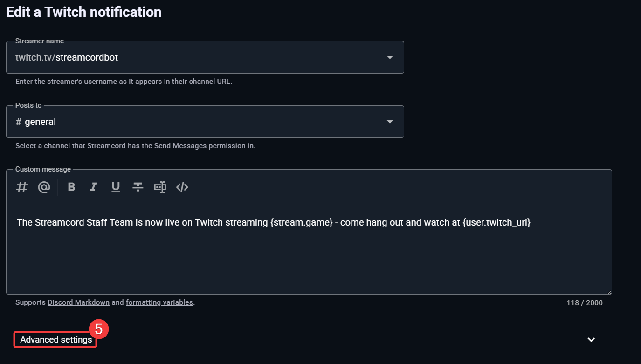
Task: Click the @ mention icon in the toolbar
Action: coord(44,187)
